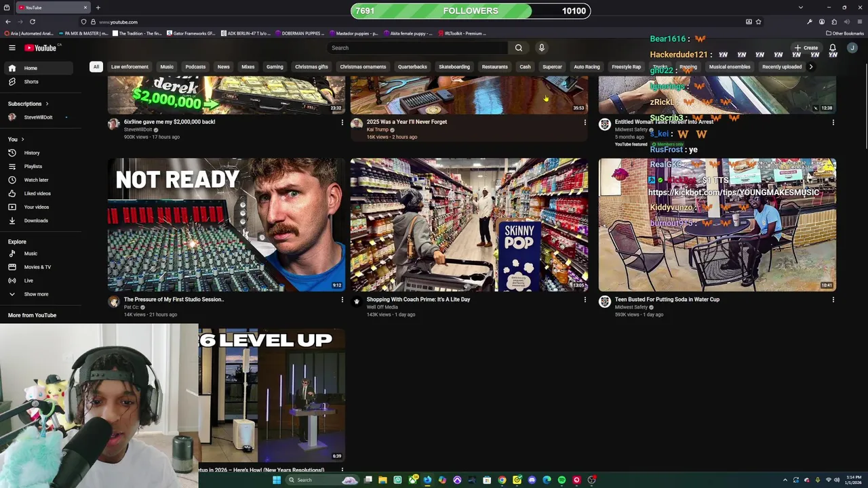
Task: Open video title Teen Busted For Putting Soda
Action: [667, 300]
